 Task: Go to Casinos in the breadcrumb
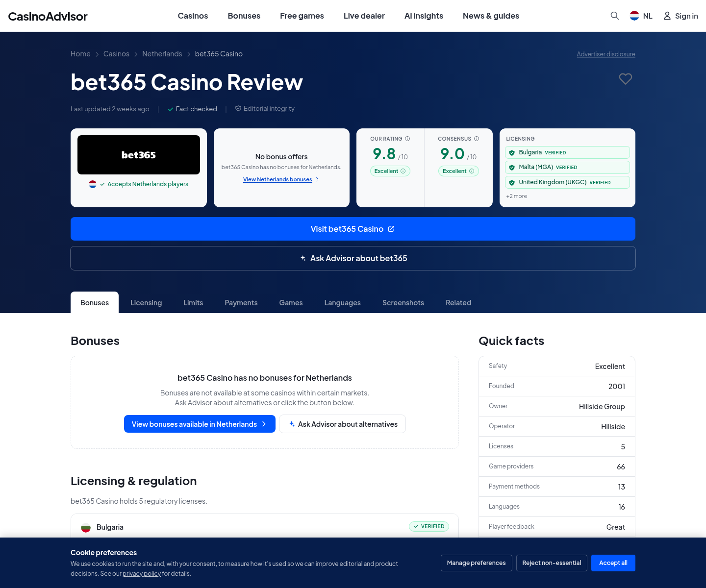pos(116,54)
